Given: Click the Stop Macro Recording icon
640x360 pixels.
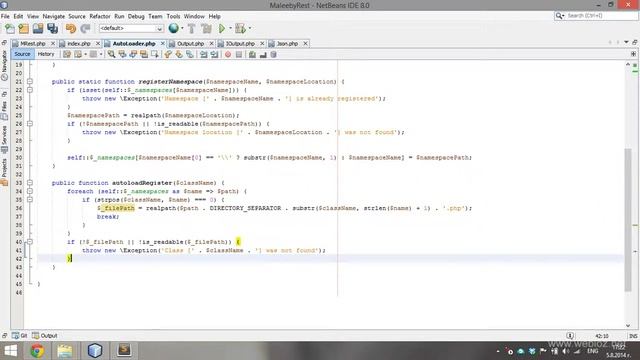Looking at the screenshot, I should pos(239,54).
